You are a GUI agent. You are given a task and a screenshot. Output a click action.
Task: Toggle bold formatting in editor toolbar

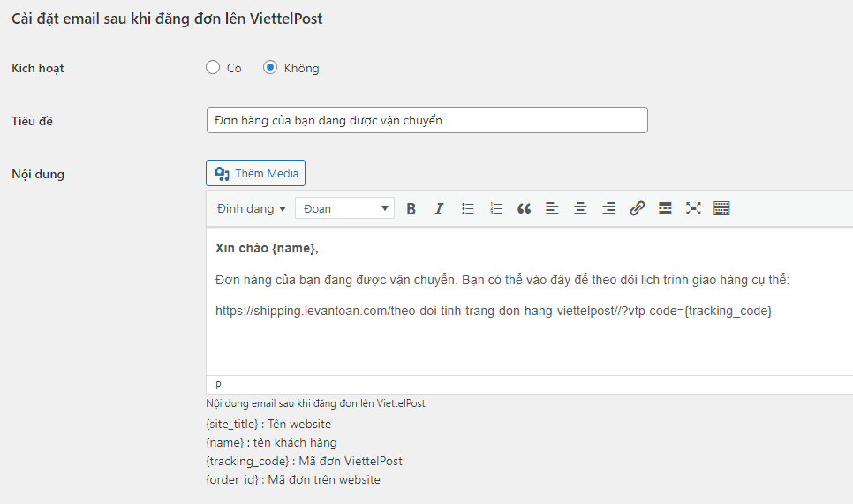411,209
